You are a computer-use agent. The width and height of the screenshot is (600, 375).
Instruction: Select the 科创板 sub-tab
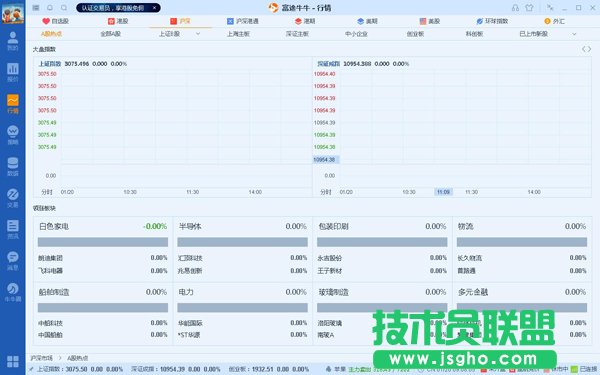474,34
